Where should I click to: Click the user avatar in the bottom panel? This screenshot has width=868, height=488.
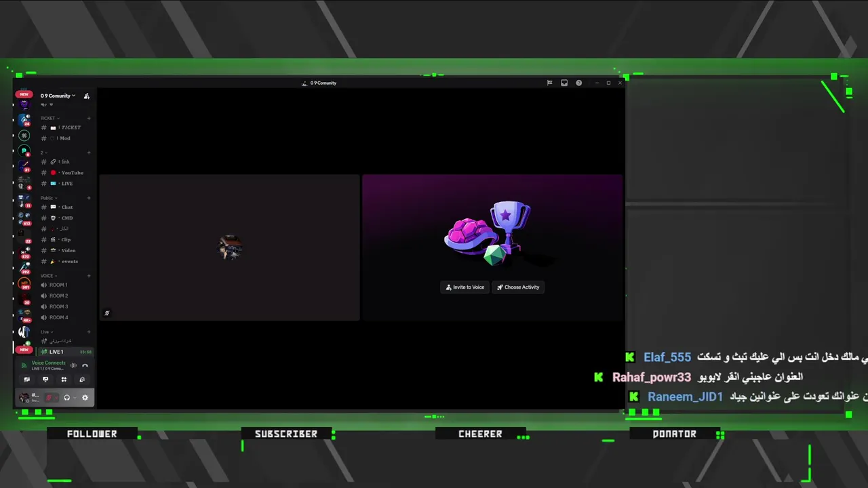24,398
